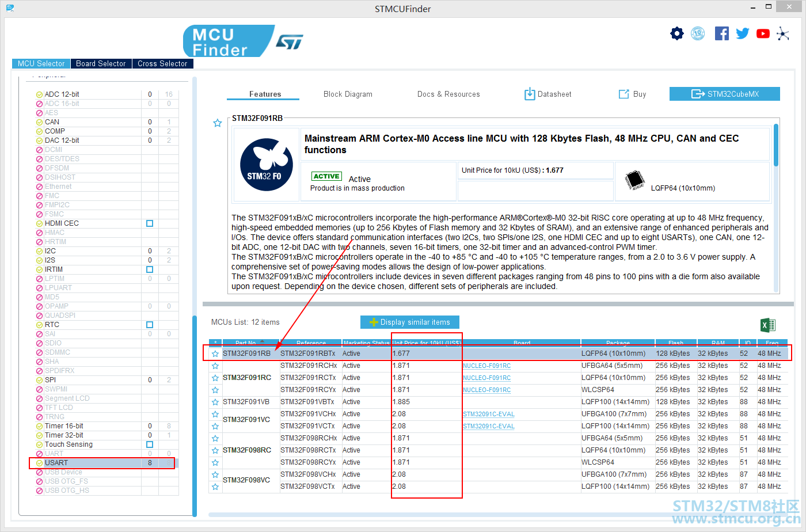Click the USART minimum value field showing 8
The image size is (806, 532).
pyautogui.click(x=150, y=463)
